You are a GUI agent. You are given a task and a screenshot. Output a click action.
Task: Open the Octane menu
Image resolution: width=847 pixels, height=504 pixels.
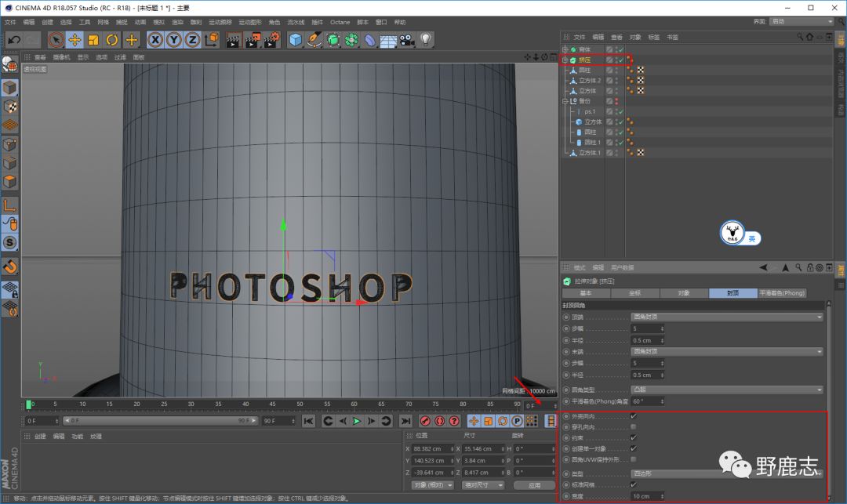340,22
